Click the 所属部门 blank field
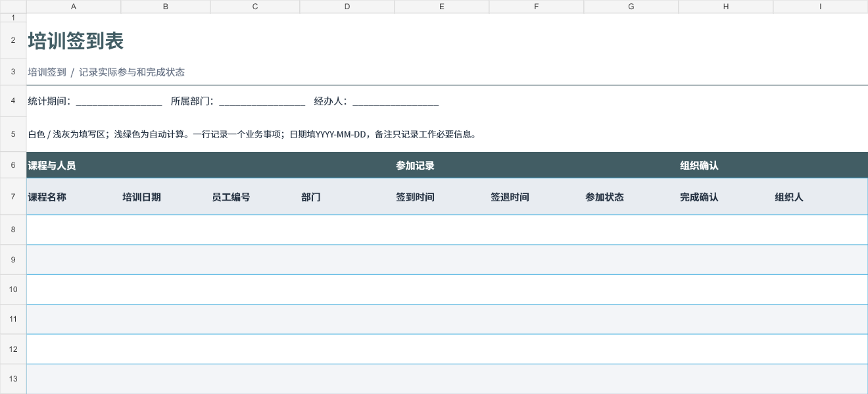This screenshot has height=394, width=868. 262,102
